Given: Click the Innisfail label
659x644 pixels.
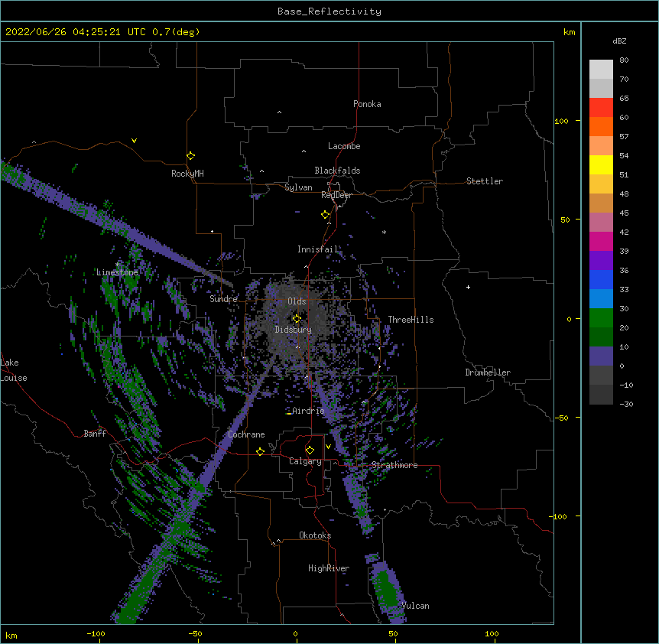Looking at the screenshot, I should pos(318,249).
